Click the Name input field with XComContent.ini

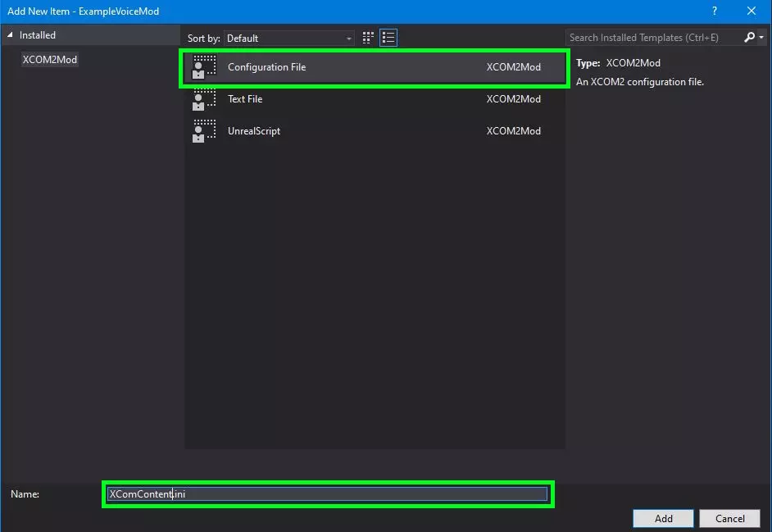[328, 494]
